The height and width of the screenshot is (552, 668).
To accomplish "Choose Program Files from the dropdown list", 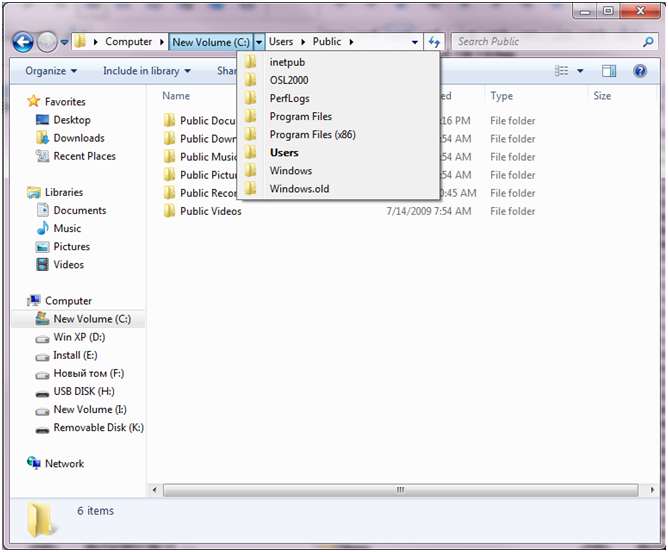I will (338, 116).
